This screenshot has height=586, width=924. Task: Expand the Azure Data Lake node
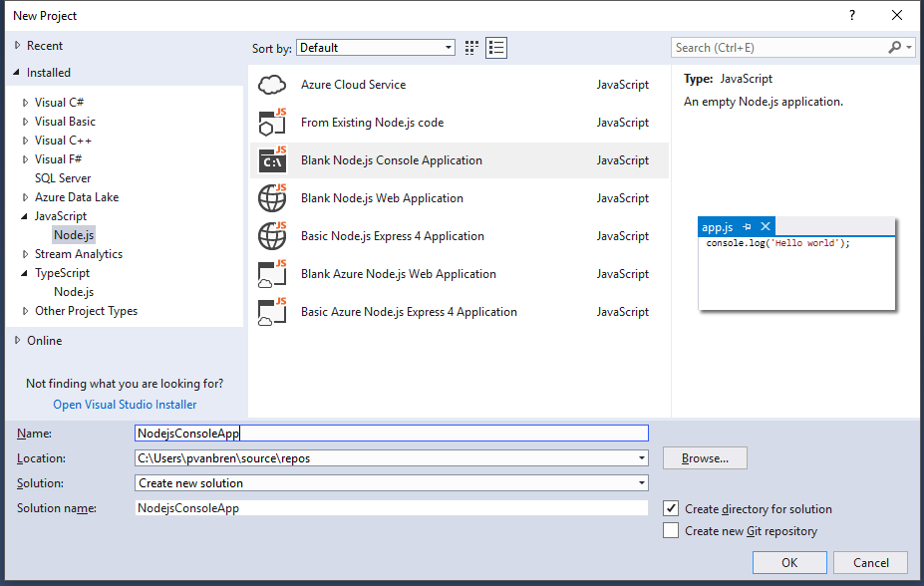click(x=25, y=197)
